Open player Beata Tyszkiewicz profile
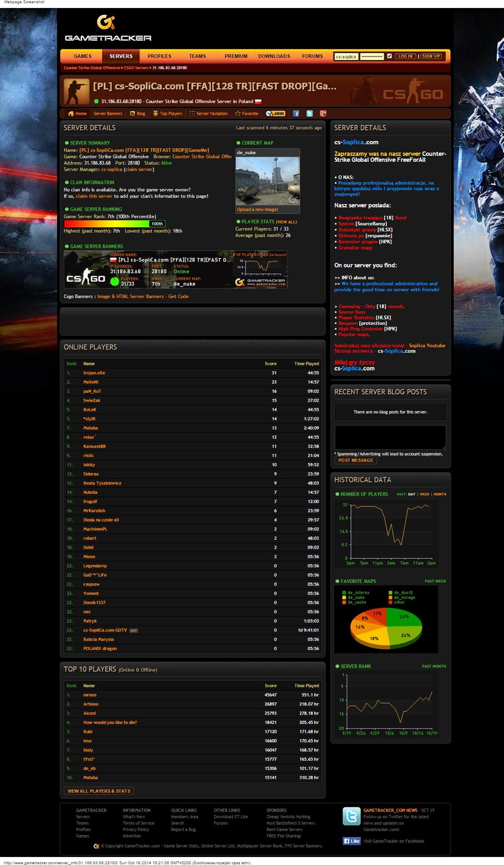The height and width of the screenshot is (865, 504). 102,483
